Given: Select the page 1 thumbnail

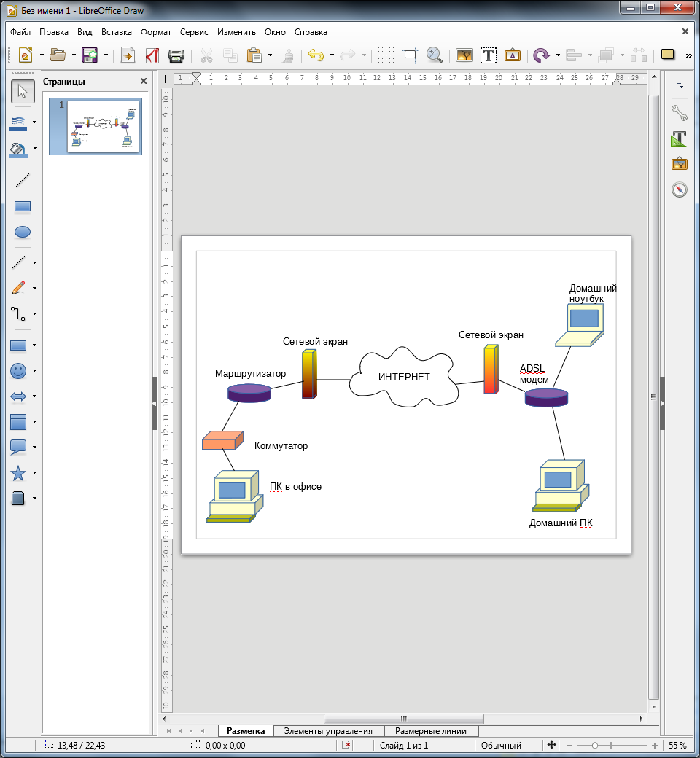Looking at the screenshot, I should click(x=96, y=126).
